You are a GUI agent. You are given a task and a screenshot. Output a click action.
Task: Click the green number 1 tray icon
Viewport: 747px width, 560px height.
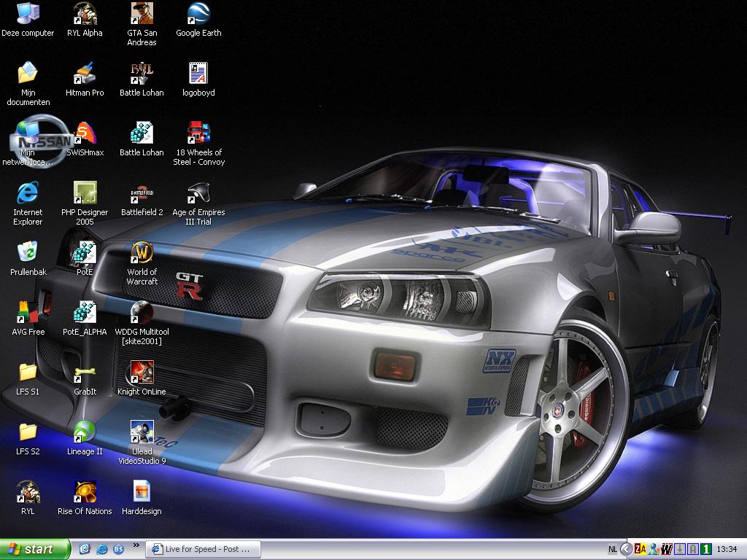click(x=706, y=550)
